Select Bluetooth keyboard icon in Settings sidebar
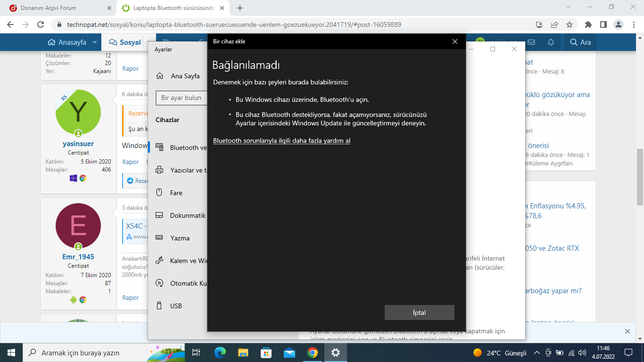This screenshot has height=362, width=644. tap(159, 148)
